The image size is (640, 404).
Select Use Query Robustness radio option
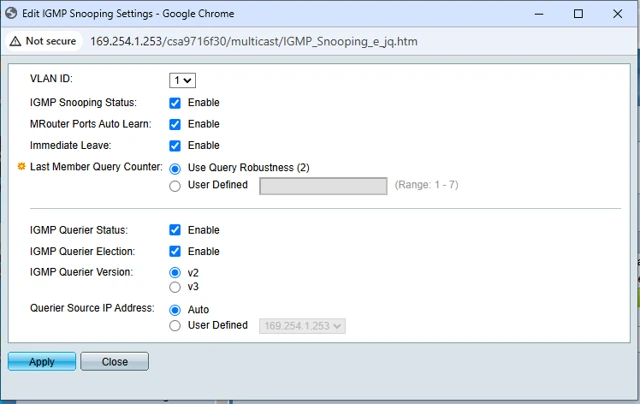(175, 168)
